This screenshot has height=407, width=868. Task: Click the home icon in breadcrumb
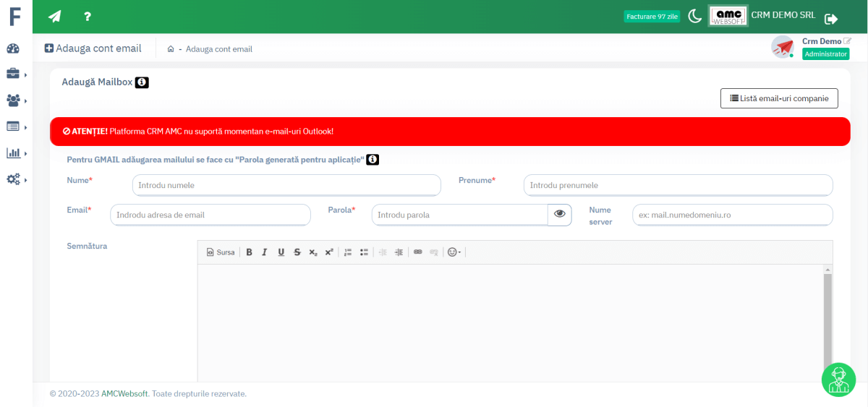[171, 49]
